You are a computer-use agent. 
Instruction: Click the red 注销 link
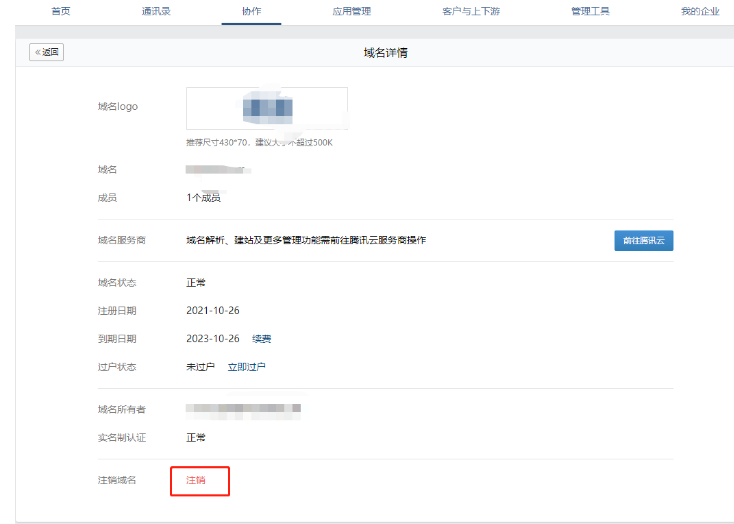point(196,481)
